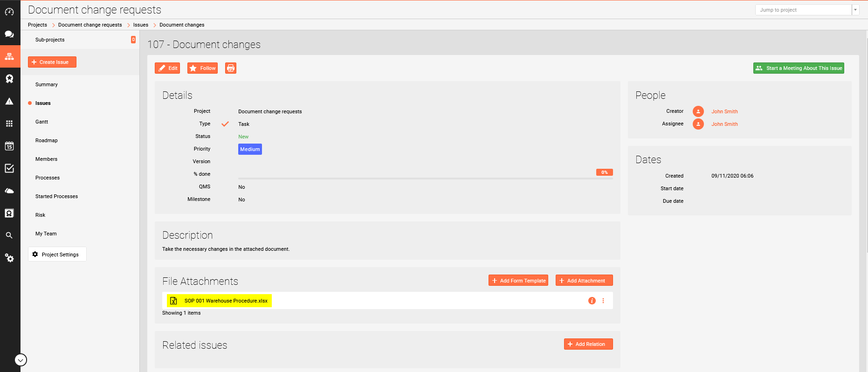The image size is (868, 372).
Task: Open the dashboard speedometer icon in sidebar
Action: pyautogui.click(x=9, y=12)
